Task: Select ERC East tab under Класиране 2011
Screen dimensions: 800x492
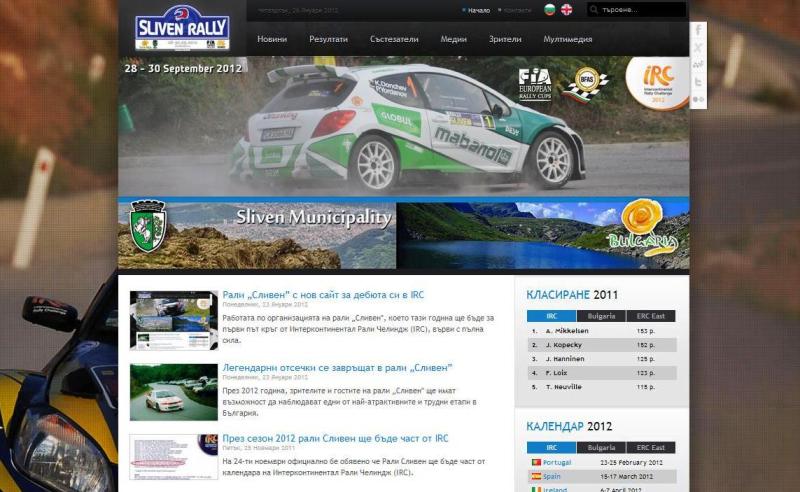Action: pos(651,316)
